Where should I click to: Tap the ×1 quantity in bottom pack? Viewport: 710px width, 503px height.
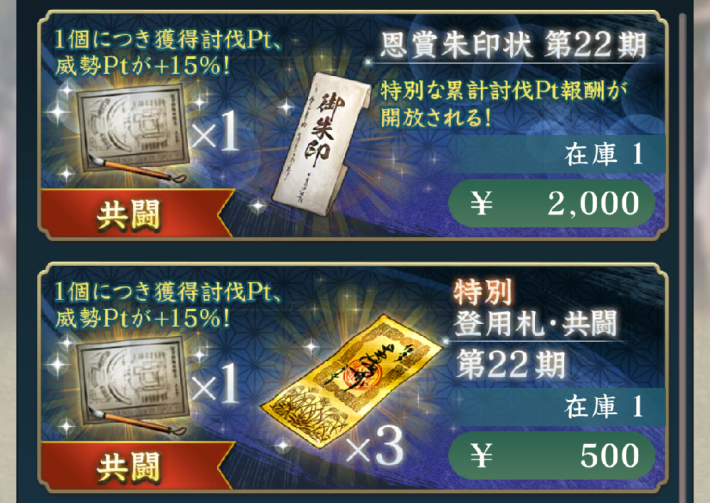tap(216, 383)
